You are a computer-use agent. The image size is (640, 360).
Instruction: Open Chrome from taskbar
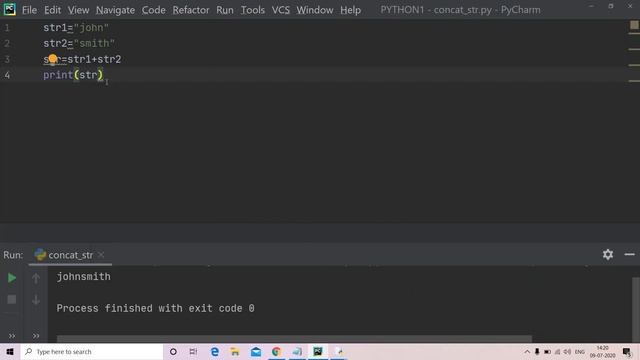click(x=276, y=351)
